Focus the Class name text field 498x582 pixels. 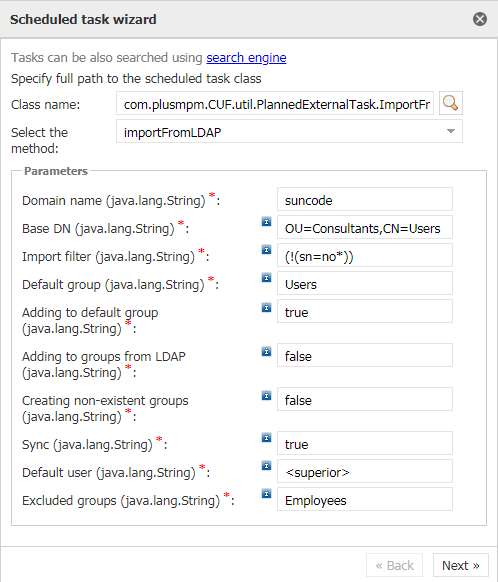click(275, 103)
